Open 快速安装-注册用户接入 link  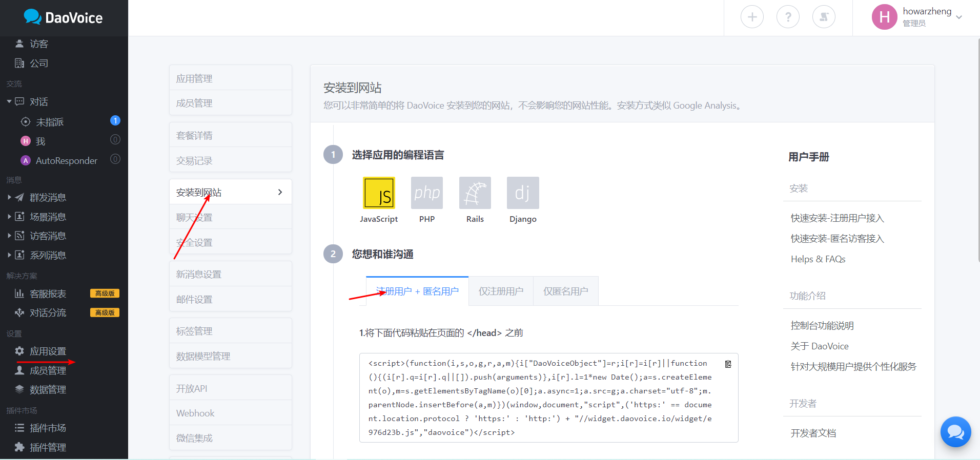coord(837,218)
